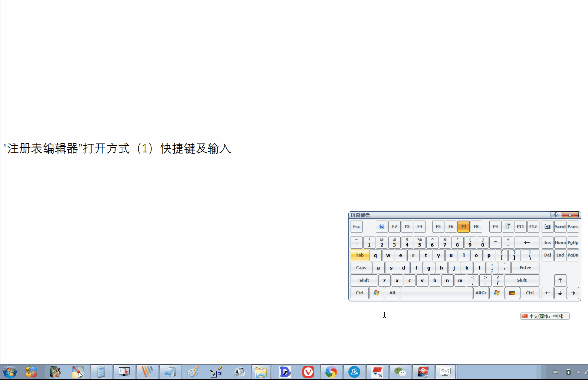Image resolution: width=588 pixels, height=380 pixels.
Task: Open the Calculator from the taskbar
Action: click(101, 372)
